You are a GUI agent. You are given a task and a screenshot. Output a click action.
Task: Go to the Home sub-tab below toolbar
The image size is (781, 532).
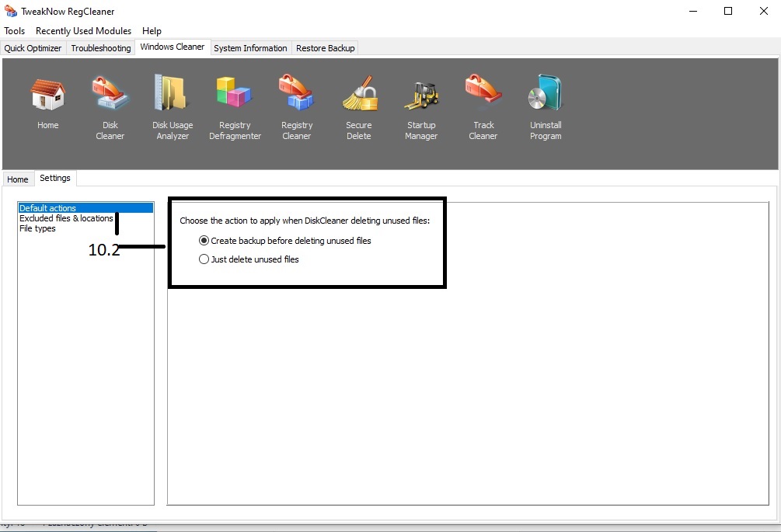[17, 179]
